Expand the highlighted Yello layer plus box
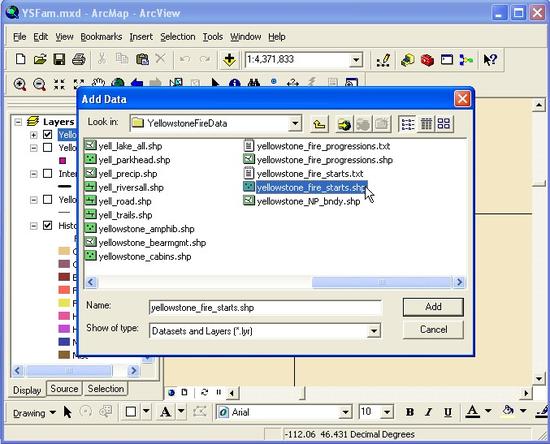This screenshot has height=444, width=550. [x=33, y=135]
